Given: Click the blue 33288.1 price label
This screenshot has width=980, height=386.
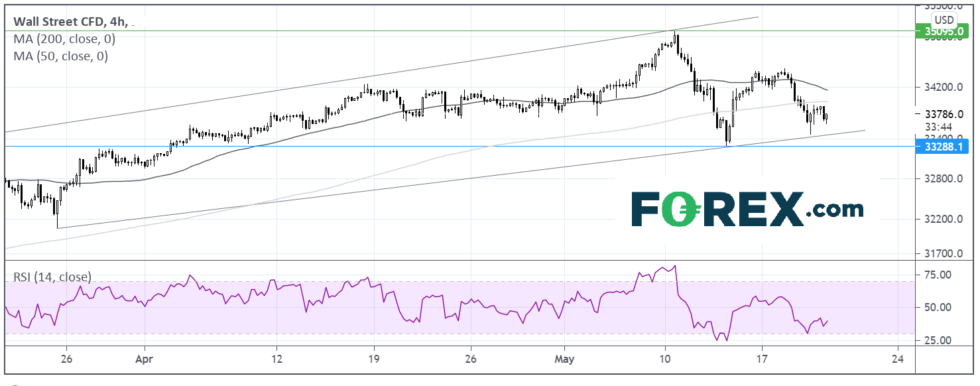Looking at the screenshot, I should tap(945, 146).
